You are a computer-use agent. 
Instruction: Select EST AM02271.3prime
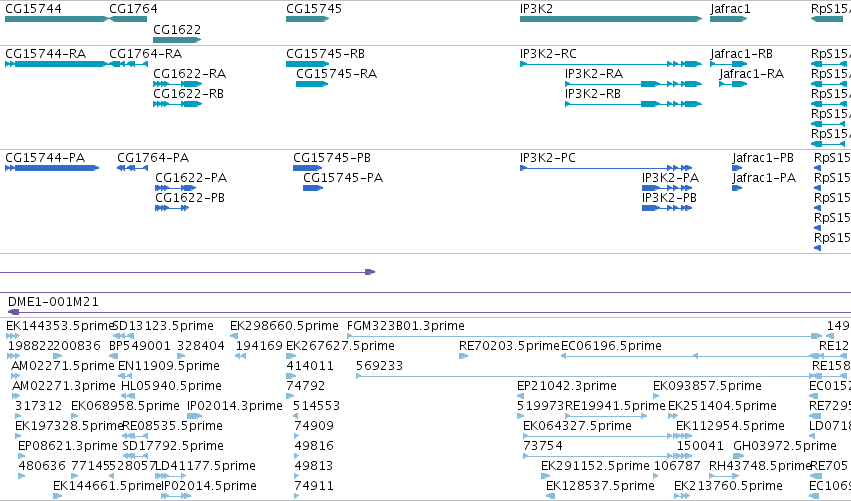[16, 396]
